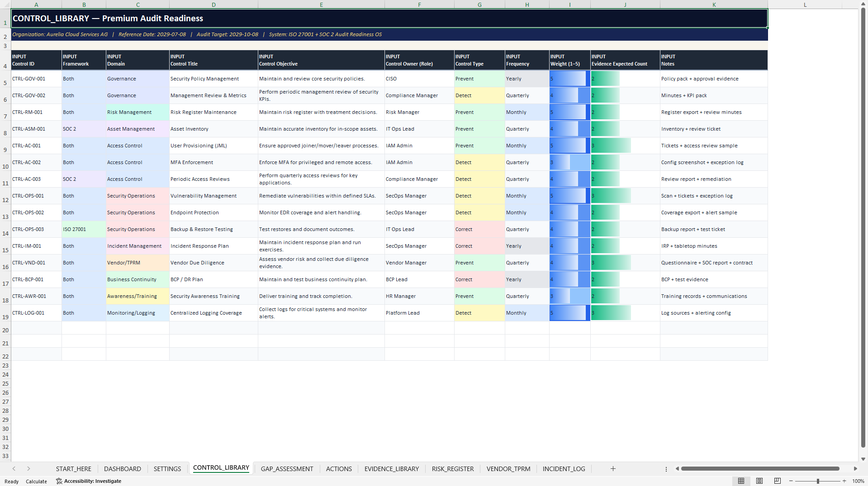The image size is (868, 486).
Task: Open the START_HERE sheet tab
Action: click(74, 469)
